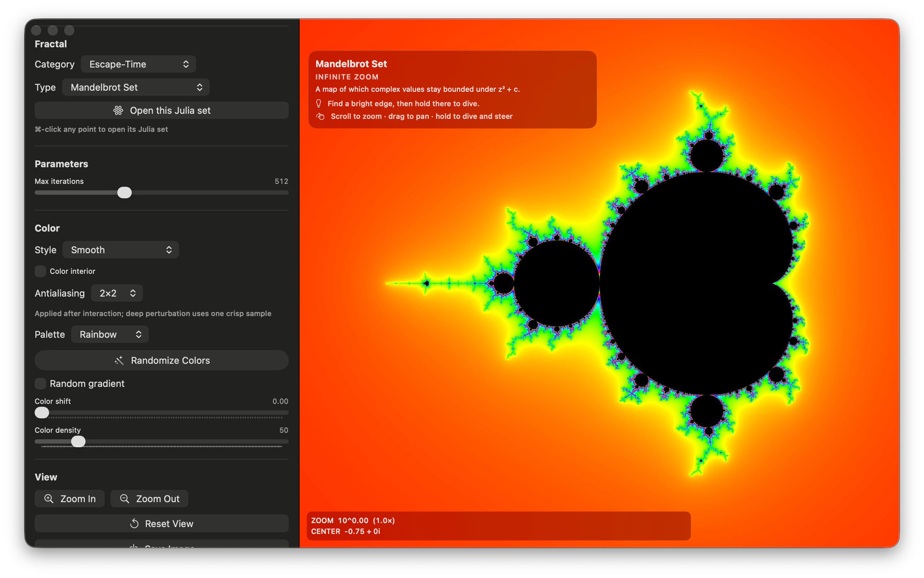Click the Color shift slider handle
The image size is (924, 578).
click(42, 413)
